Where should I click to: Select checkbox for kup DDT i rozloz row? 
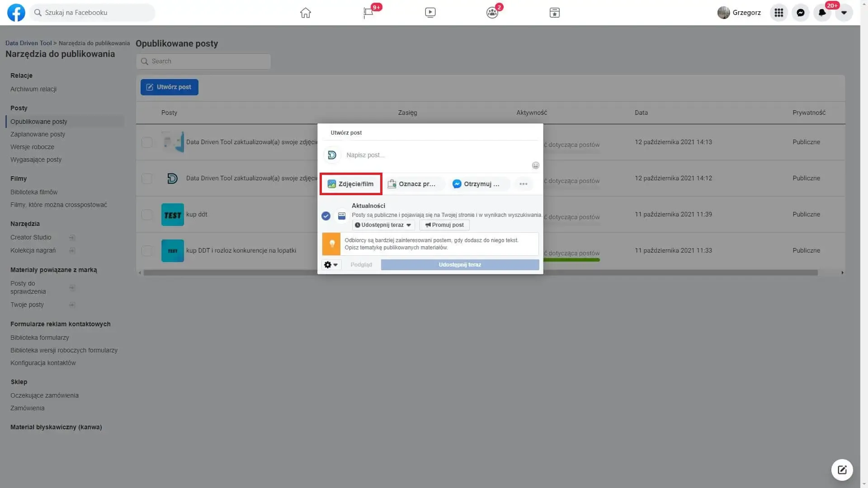pyautogui.click(x=147, y=251)
